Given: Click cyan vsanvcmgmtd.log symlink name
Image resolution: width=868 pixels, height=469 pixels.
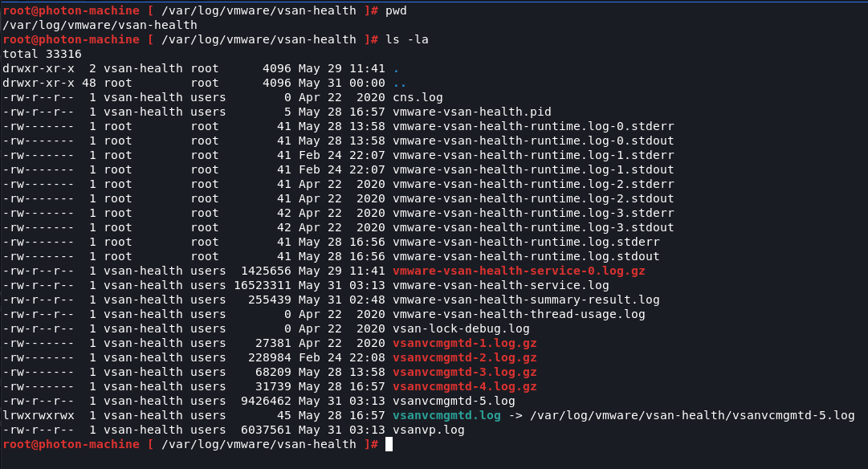Looking at the screenshot, I should coord(446,415).
